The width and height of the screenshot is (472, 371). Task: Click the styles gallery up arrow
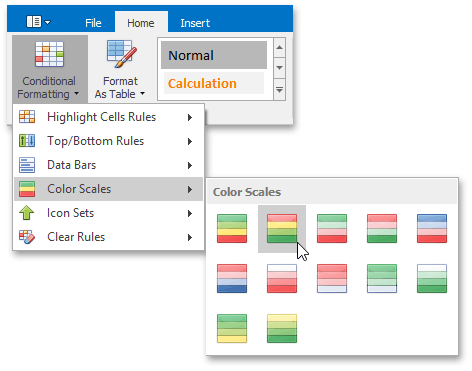(x=279, y=47)
